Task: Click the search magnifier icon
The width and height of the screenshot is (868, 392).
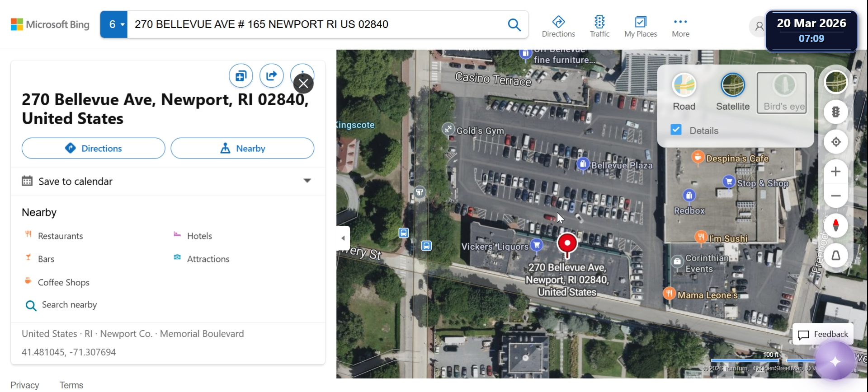Action: [x=514, y=24]
